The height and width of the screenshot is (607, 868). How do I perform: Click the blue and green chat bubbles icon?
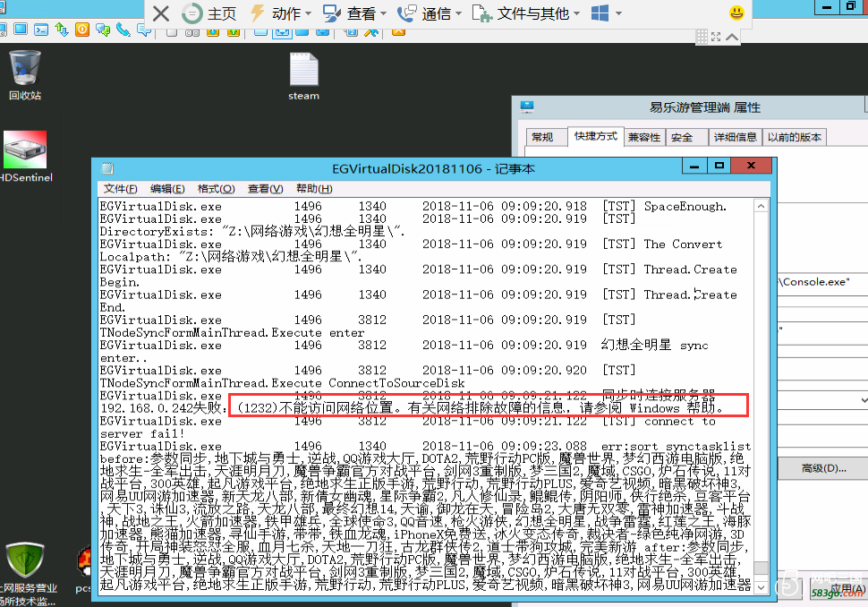coord(103,30)
